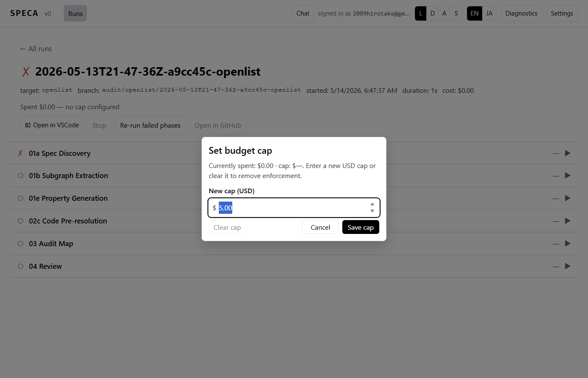Image resolution: width=588 pixels, height=378 pixels.
Task: Click the SPECA logo
Action: click(x=24, y=13)
